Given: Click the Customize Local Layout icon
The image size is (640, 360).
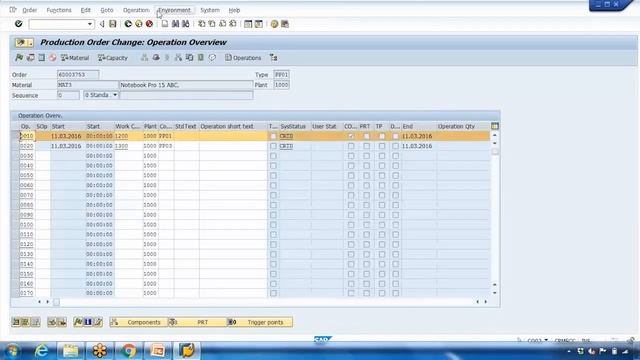Looking at the screenshot, I should click(x=285, y=24).
